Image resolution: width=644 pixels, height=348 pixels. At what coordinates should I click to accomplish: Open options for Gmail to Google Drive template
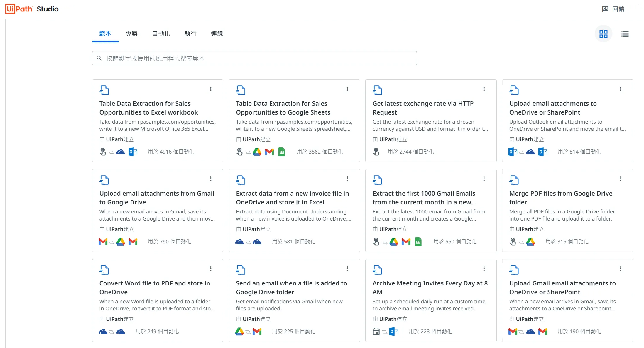[x=211, y=179]
